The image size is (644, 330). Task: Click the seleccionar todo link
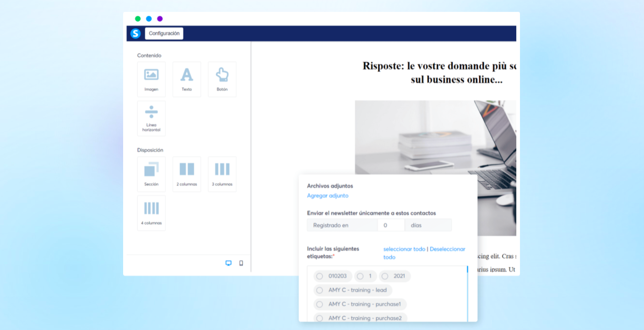404,249
